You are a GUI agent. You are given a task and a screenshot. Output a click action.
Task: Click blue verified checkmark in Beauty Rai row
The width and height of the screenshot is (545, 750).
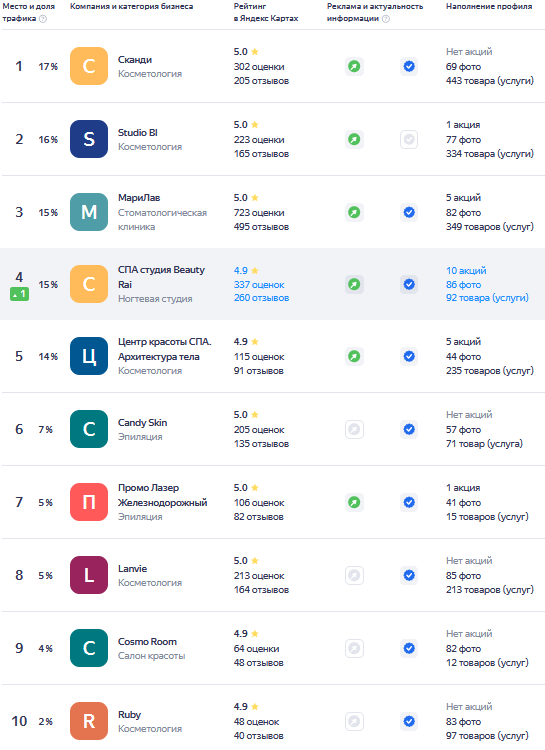(x=409, y=284)
